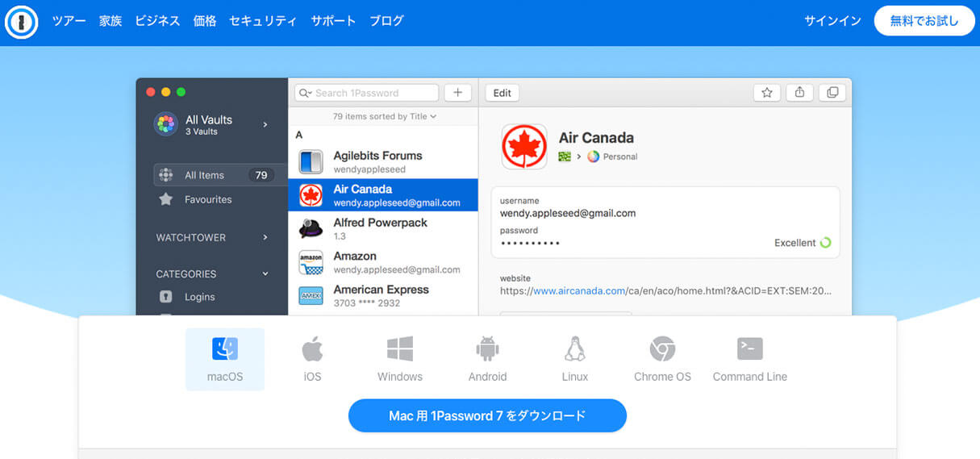Screen dimensions: 980x459
Task: Open the ツアー menu item
Action: [x=69, y=21]
